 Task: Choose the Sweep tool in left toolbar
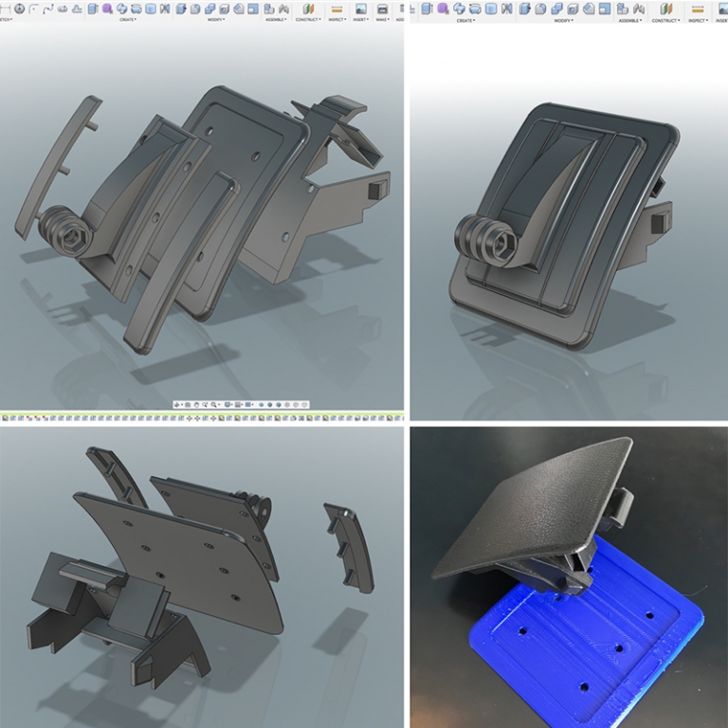136,9
